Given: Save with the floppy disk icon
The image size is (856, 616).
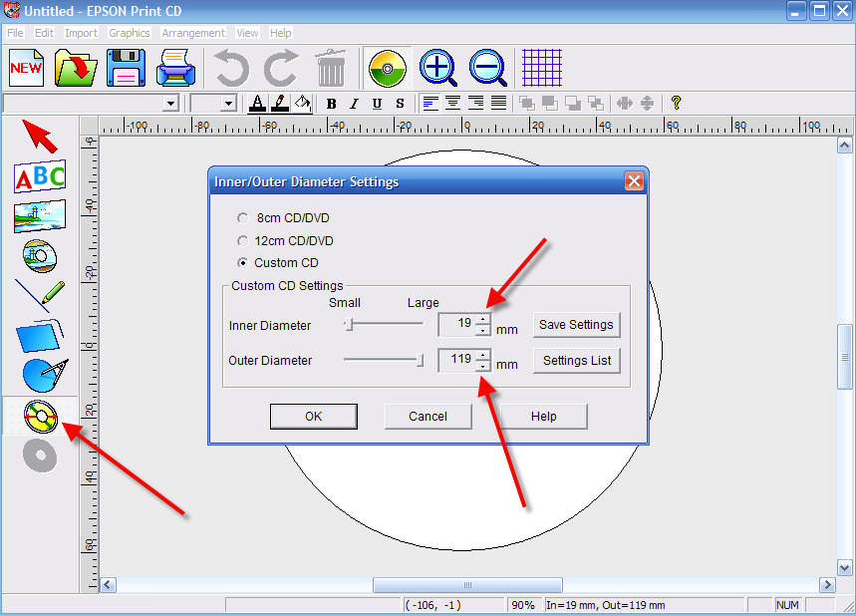Looking at the screenshot, I should tap(127, 68).
